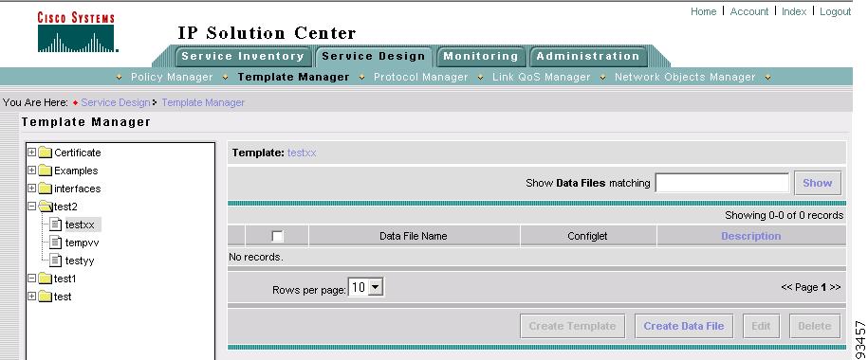
Task: Select the Examples tree folder label
Action: [x=76, y=171]
